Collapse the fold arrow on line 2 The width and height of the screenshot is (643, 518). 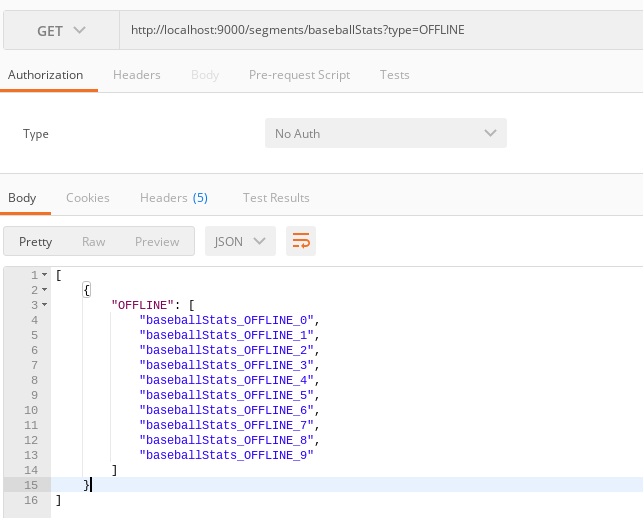click(x=44, y=290)
